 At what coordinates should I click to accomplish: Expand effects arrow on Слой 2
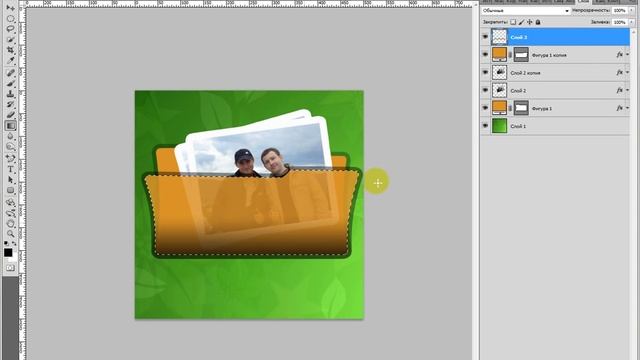627,90
